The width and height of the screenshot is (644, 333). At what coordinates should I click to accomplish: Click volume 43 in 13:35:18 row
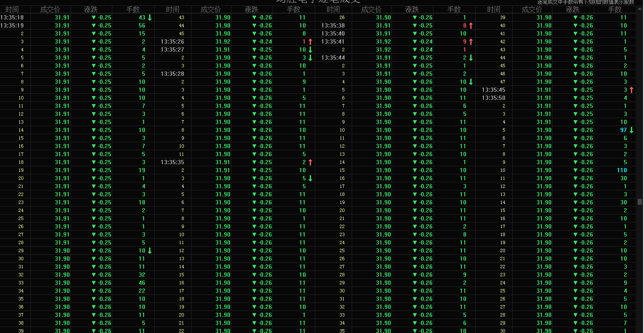(142, 18)
